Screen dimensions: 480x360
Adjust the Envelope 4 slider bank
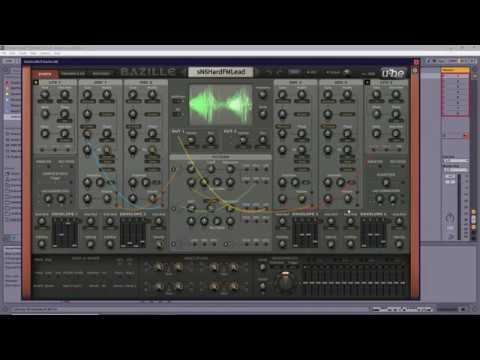(374, 232)
